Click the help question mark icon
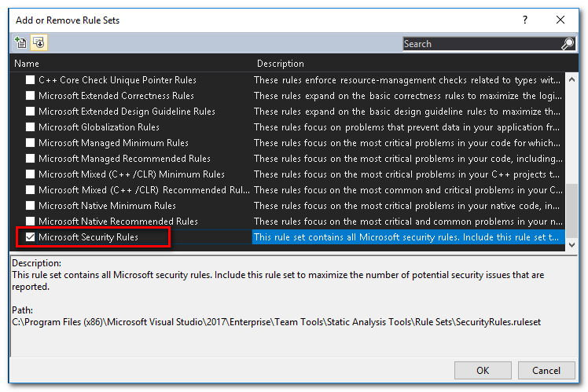Viewport: 588px width, 392px height. (525, 20)
